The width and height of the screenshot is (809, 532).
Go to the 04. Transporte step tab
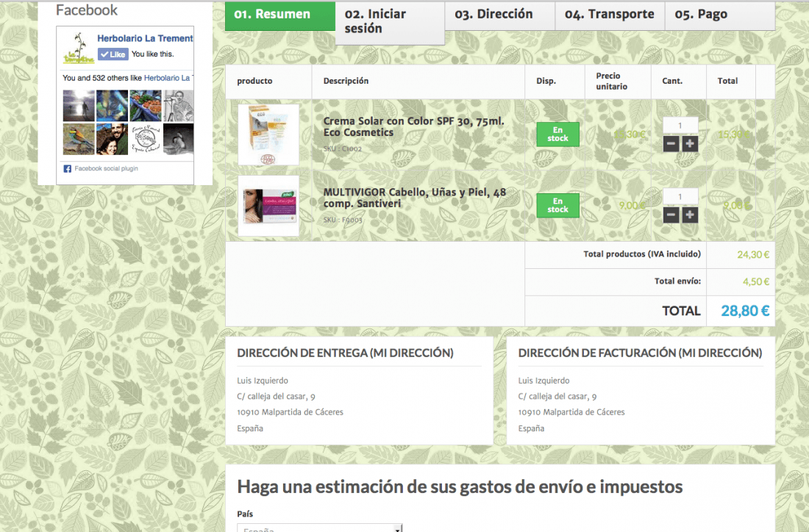coord(610,15)
